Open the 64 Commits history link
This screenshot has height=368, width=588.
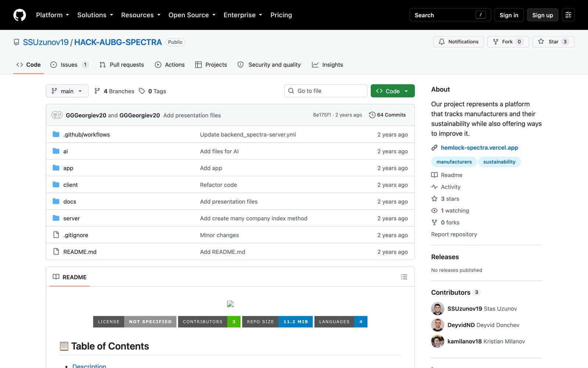point(388,115)
